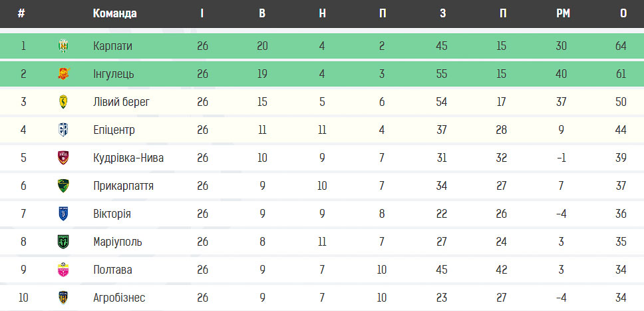The height and width of the screenshot is (311, 644).
Task: Open the Лівий берег team link
Action: [x=121, y=102]
